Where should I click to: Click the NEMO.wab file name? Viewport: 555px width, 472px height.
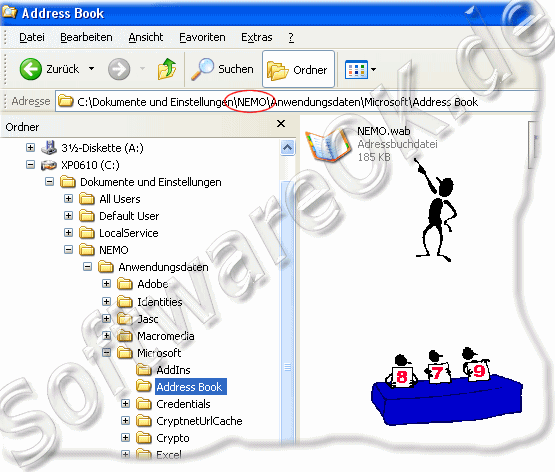[x=384, y=131]
